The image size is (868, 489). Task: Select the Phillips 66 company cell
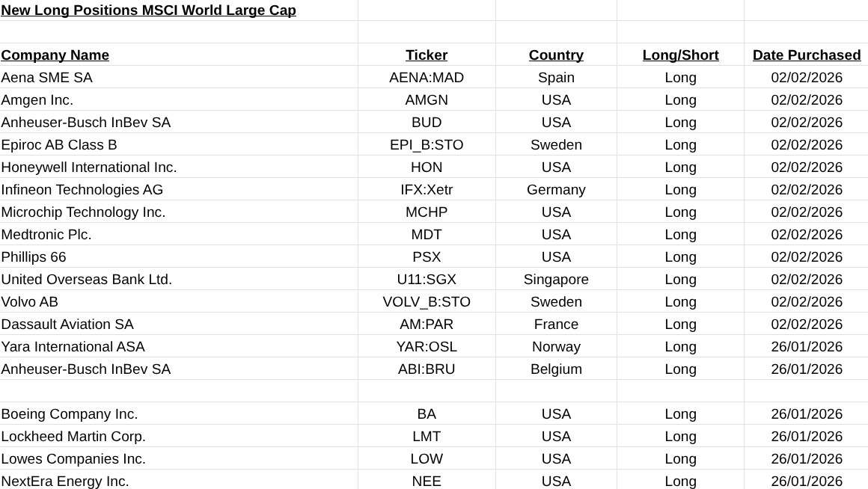[x=34, y=257]
